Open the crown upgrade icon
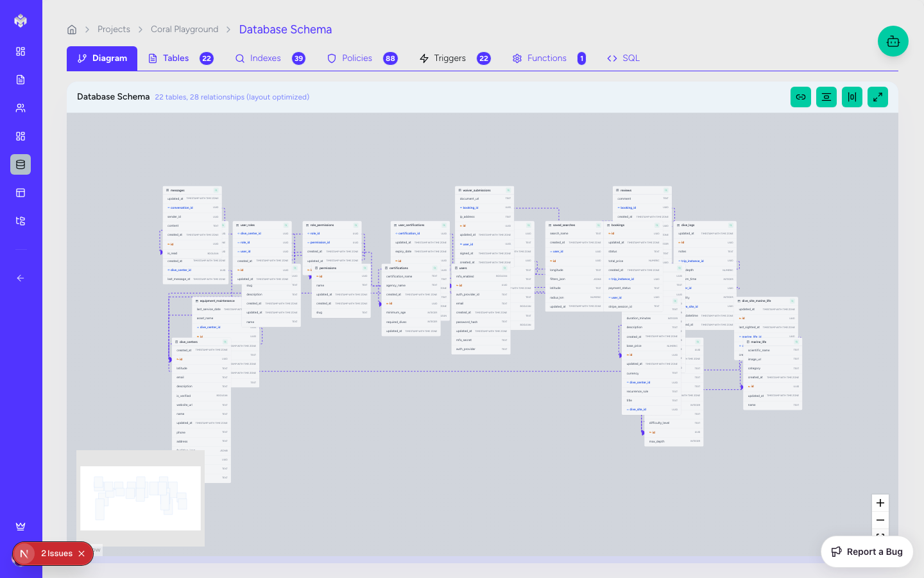The image size is (924, 578). [x=21, y=527]
